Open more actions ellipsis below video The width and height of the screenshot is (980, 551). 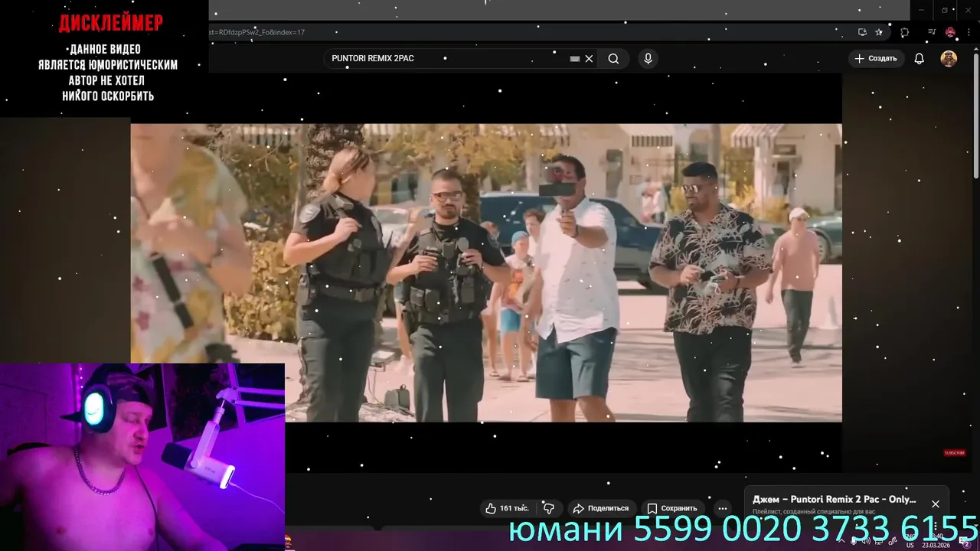pos(722,508)
